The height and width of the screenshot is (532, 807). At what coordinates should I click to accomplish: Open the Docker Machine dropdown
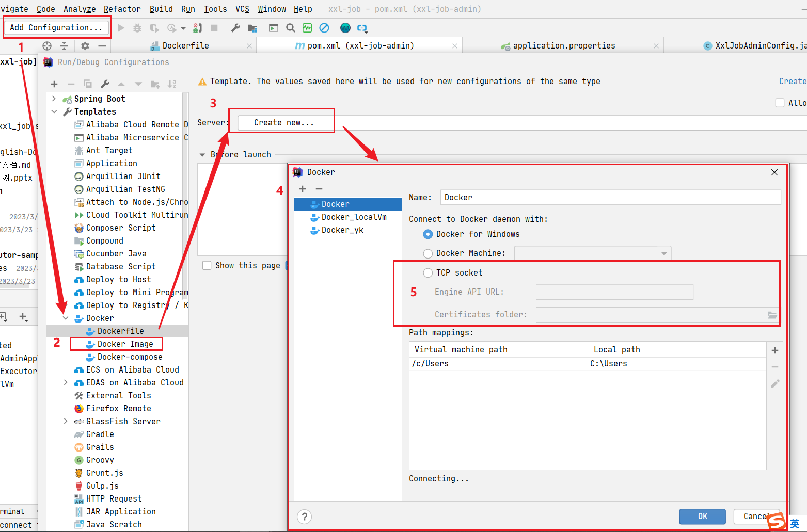point(664,253)
